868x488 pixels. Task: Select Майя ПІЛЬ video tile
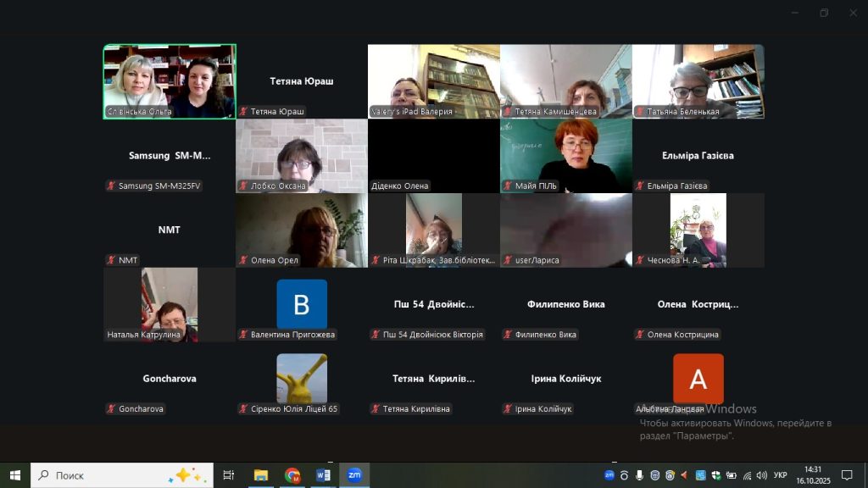pos(566,156)
